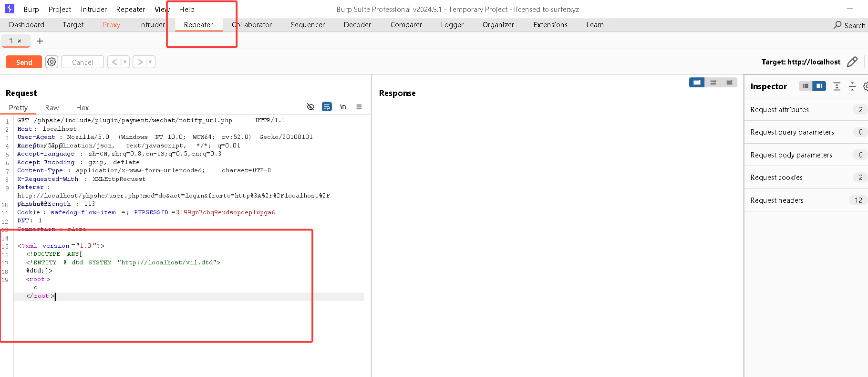Edit the target with pencil icon
Image resolution: width=868 pixels, height=377 pixels.
pos(852,62)
